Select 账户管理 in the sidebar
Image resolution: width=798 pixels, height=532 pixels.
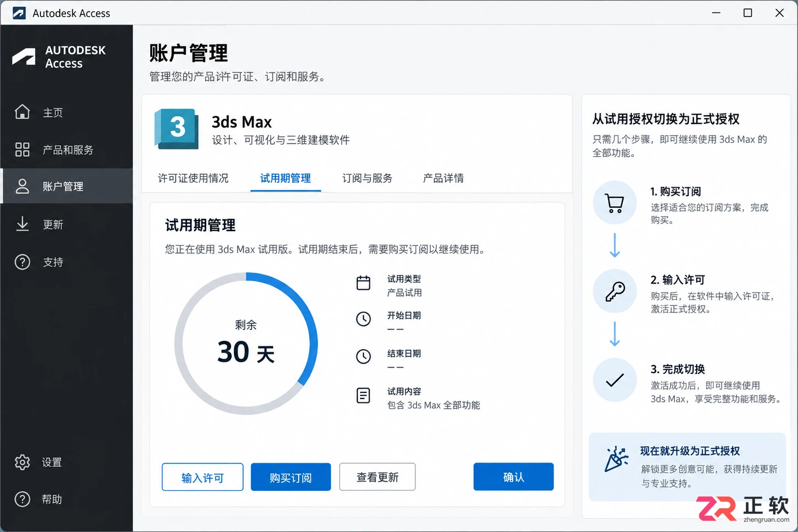tap(66, 186)
